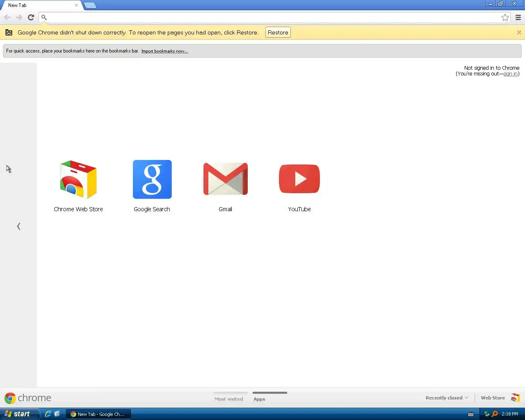Click the sign in link
The image size is (525, 420).
[x=510, y=74]
